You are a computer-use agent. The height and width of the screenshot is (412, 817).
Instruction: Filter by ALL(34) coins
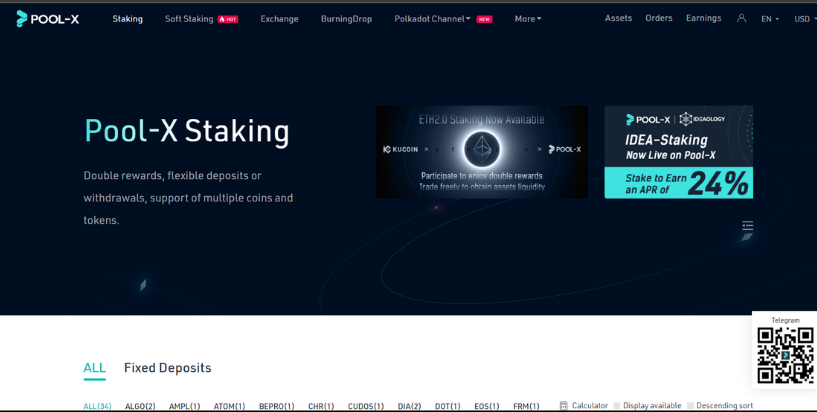(x=97, y=406)
